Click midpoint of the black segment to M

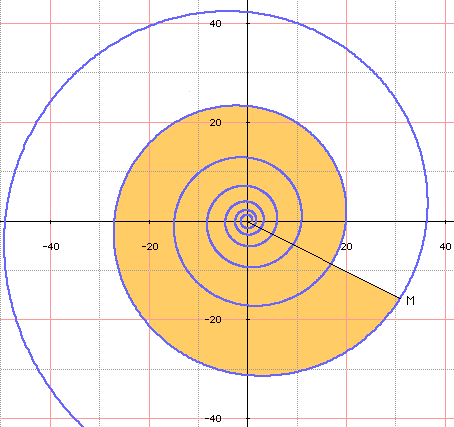(x=324, y=259)
